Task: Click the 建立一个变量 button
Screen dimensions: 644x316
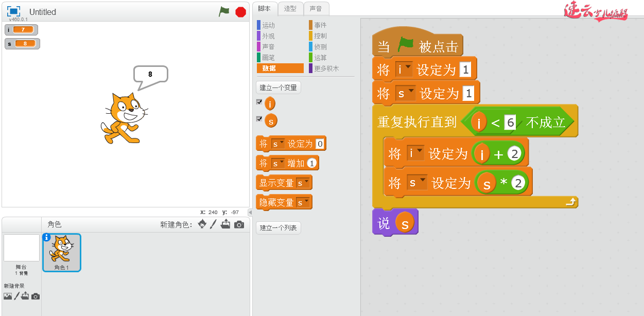Action: (x=278, y=87)
